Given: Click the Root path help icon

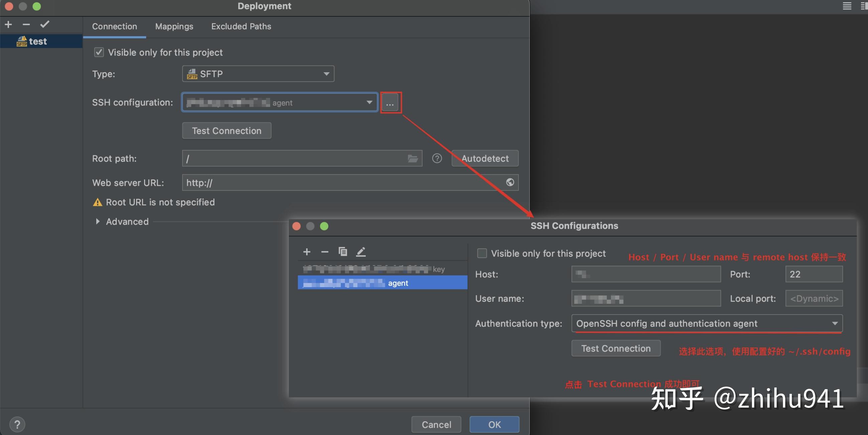Looking at the screenshot, I should click(437, 159).
